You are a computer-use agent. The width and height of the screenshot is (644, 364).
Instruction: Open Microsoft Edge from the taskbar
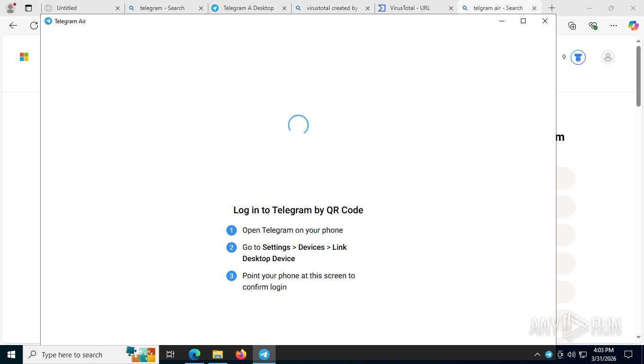coord(195,355)
